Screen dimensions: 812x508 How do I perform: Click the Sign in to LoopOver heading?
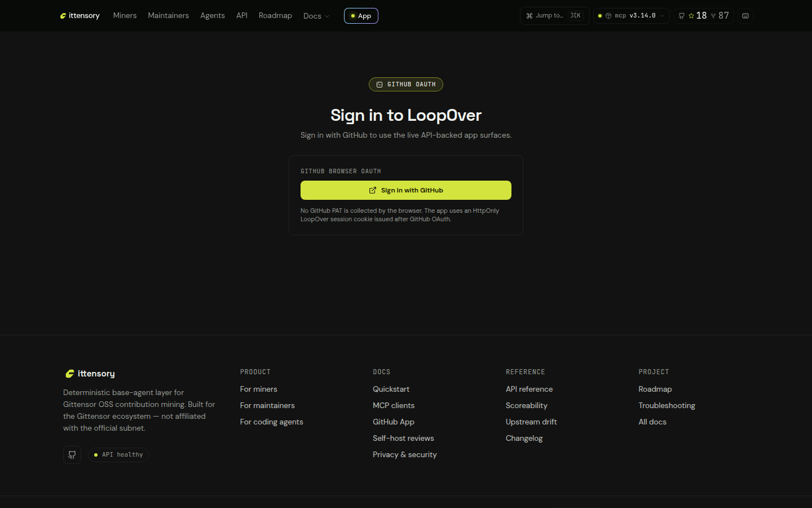(x=406, y=115)
